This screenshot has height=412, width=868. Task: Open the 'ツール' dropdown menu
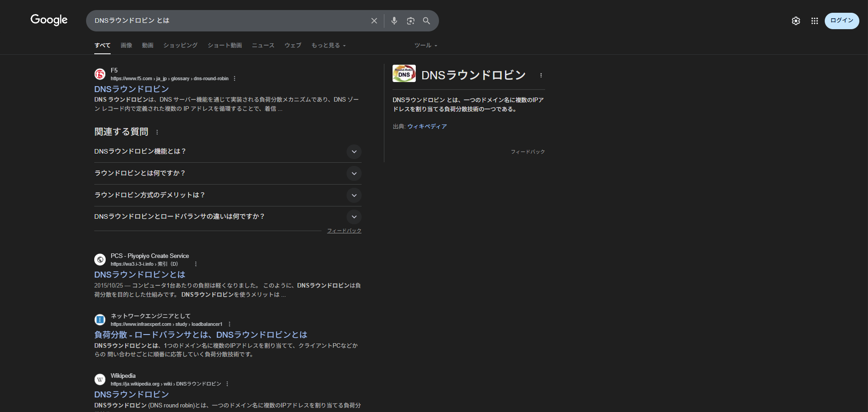(x=425, y=46)
